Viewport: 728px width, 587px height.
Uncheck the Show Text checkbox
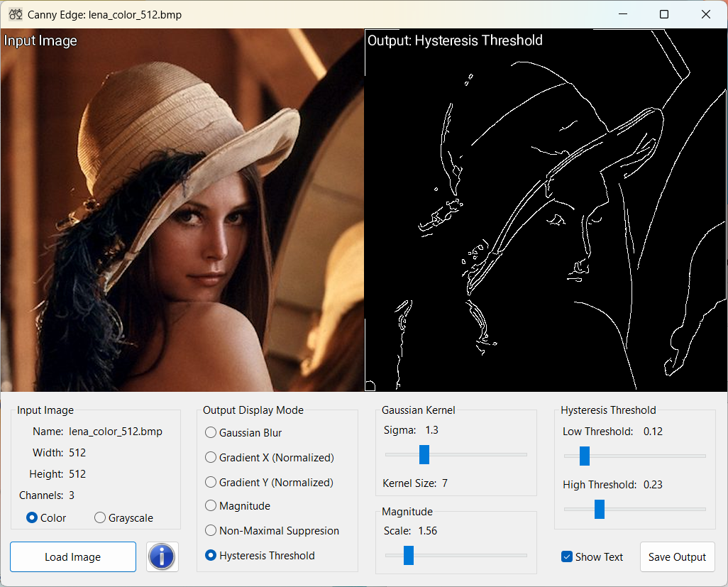[x=567, y=557]
